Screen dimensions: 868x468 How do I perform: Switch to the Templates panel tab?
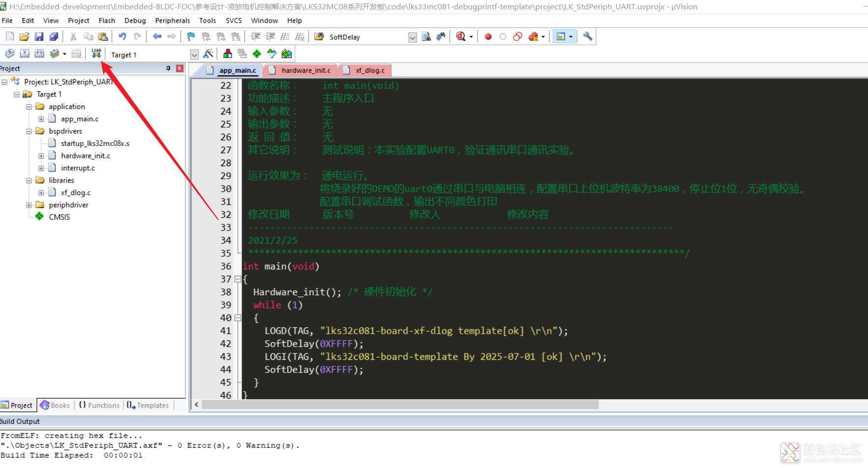click(148, 405)
